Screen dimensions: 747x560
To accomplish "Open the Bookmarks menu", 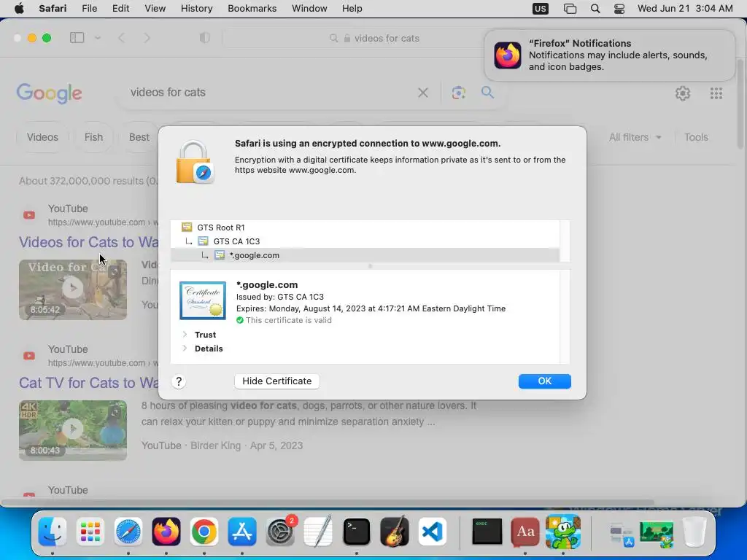I will point(252,9).
